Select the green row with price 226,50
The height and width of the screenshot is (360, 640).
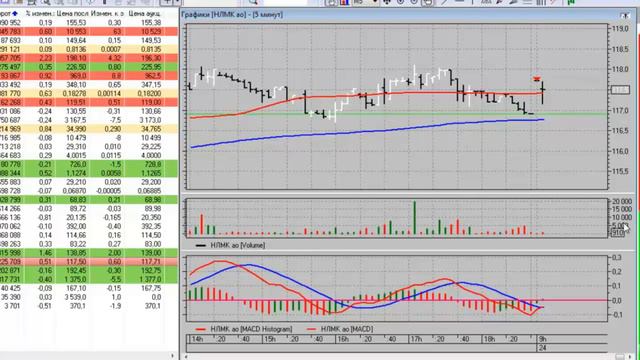89,67
